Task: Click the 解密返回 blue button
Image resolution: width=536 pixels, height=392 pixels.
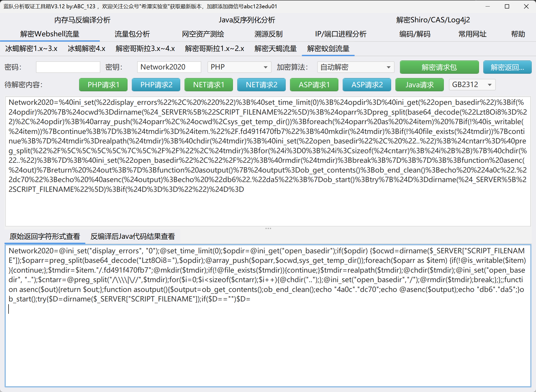Action: pos(507,67)
